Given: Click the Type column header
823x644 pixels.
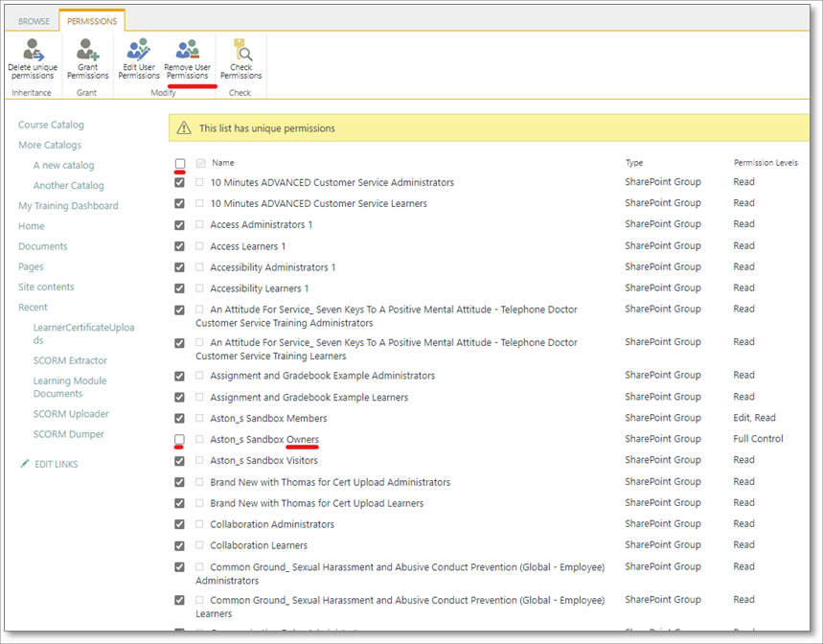Looking at the screenshot, I should [x=634, y=163].
